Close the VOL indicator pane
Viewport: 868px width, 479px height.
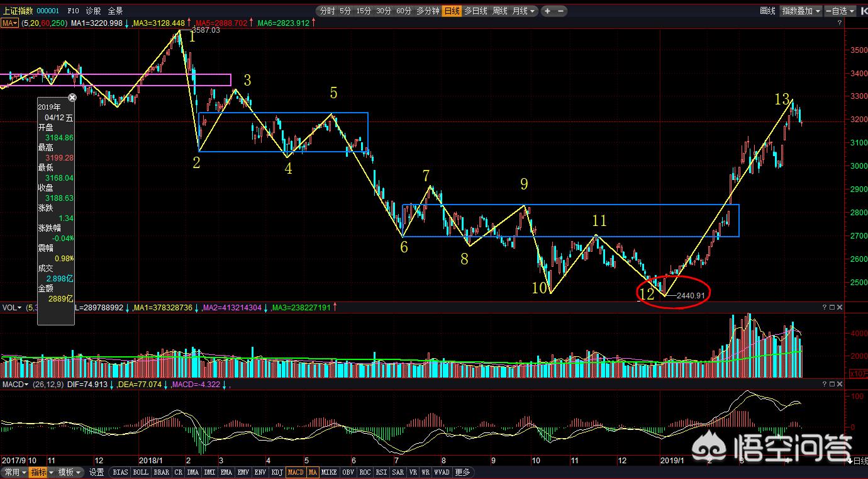pos(840,307)
